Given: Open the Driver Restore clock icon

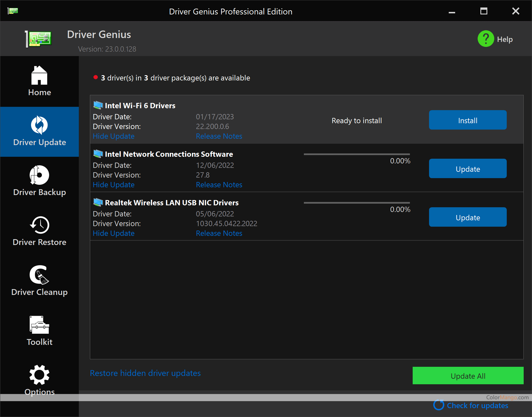Looking at the screenshot, I should pos(39,225).
